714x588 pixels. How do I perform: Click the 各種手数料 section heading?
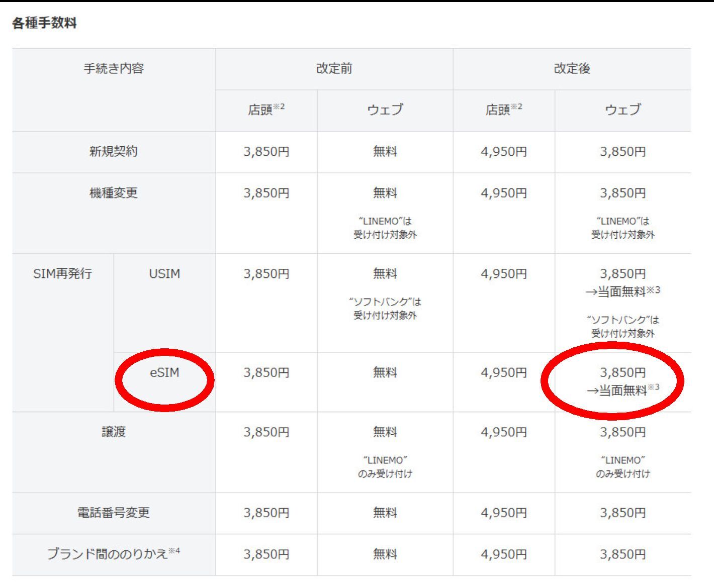pyautogui.click(x=44, y=23)
